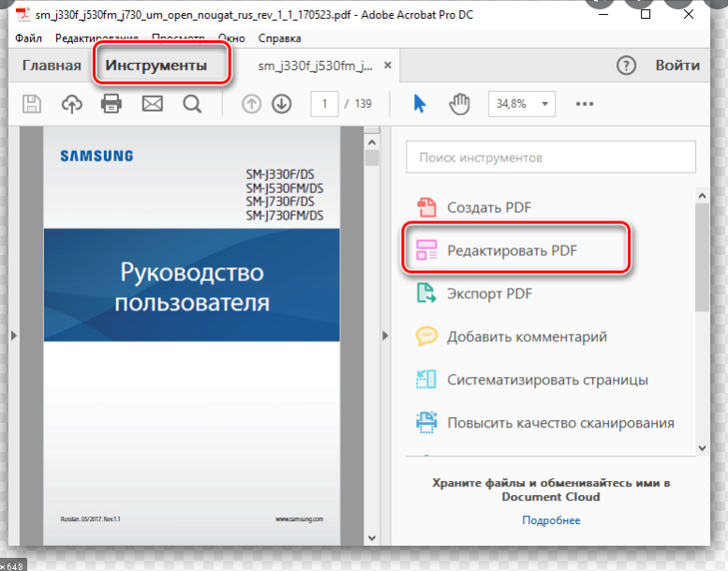
Task: Click the Экспорт PDF icon
Action: point(426,293)
